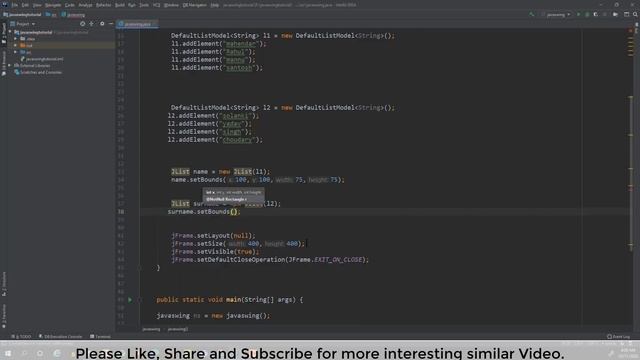Open the Navigate menu
This screenshot has height=360, width=640.
click(x=53, y=5)
